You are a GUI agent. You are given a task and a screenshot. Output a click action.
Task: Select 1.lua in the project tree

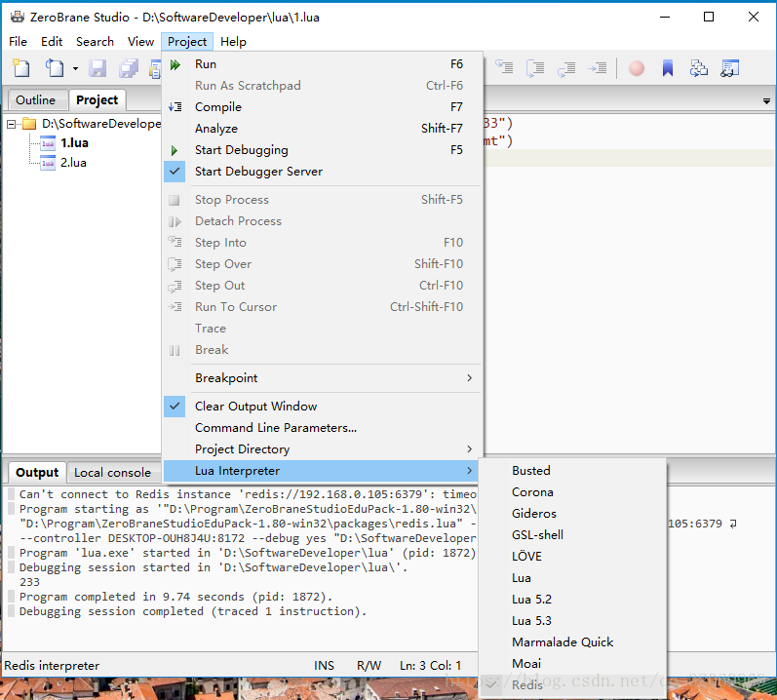pos(74,143)
